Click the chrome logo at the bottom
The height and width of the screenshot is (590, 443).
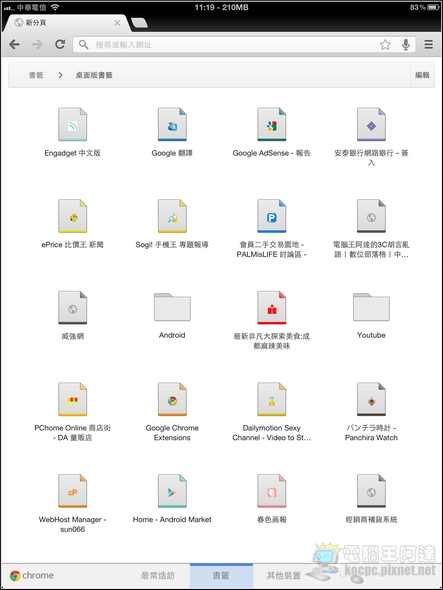[32, 576]
